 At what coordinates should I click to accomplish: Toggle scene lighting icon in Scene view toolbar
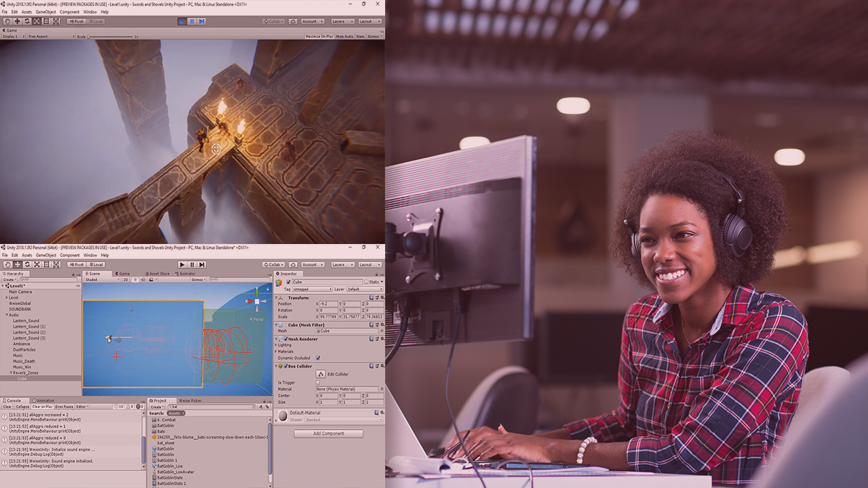(x=134, y=279)
